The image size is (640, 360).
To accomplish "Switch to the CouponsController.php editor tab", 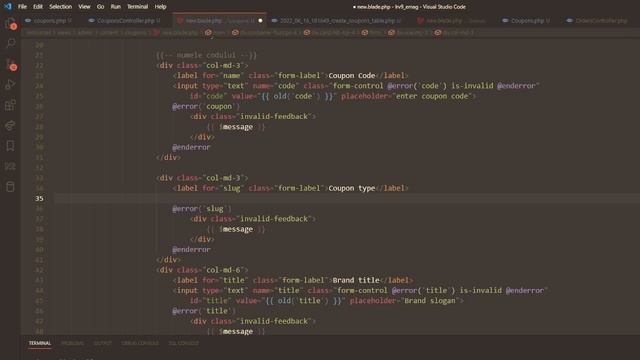I will [x=126, y=20].
